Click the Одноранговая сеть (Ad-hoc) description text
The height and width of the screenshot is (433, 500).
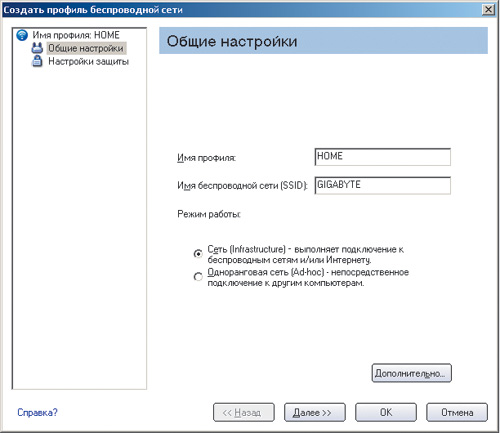point(308,277)
